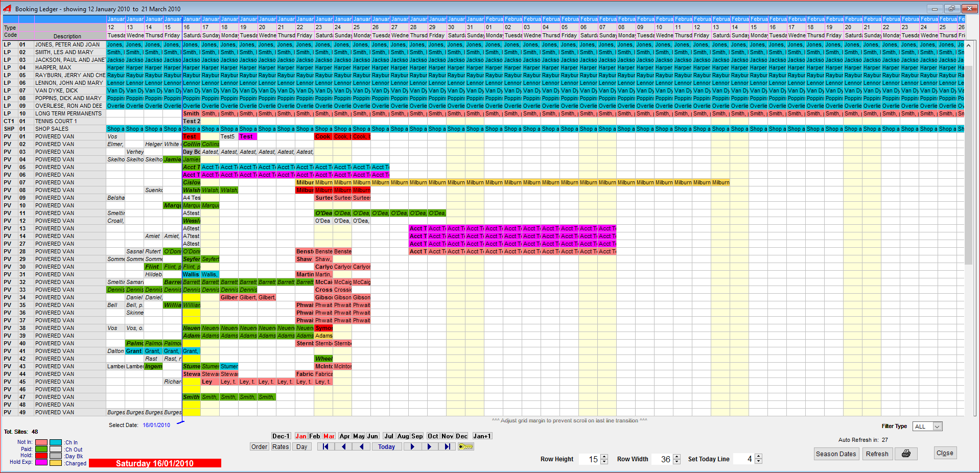This screenshot has width=980, height=473.
Task: Click right arrow immediately right of Today
Action: (412, 447)
